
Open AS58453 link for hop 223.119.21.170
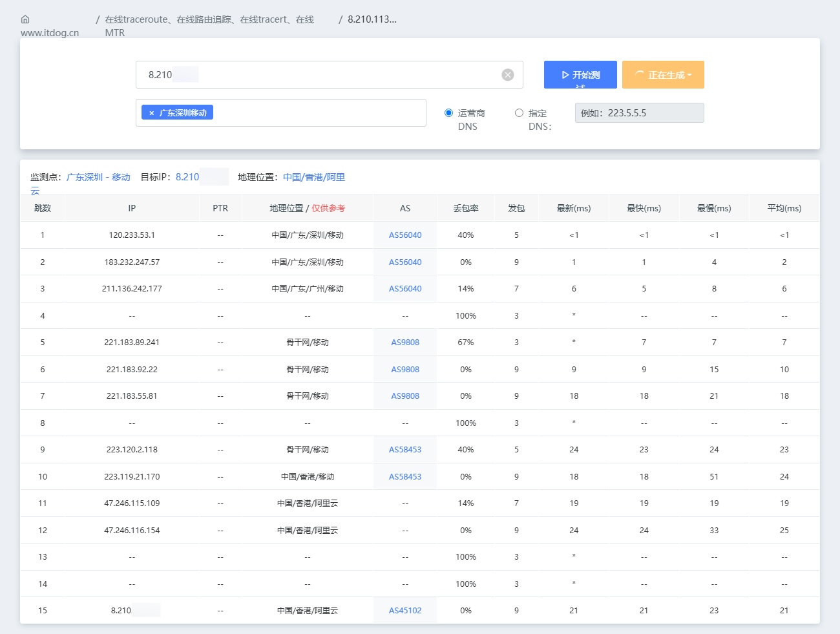[405, 477]
